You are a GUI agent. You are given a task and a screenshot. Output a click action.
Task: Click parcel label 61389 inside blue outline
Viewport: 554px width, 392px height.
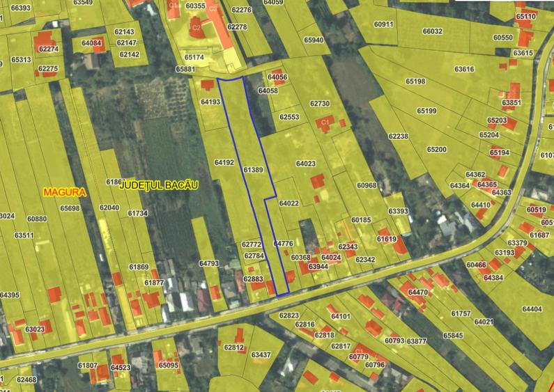click(254, 170)
